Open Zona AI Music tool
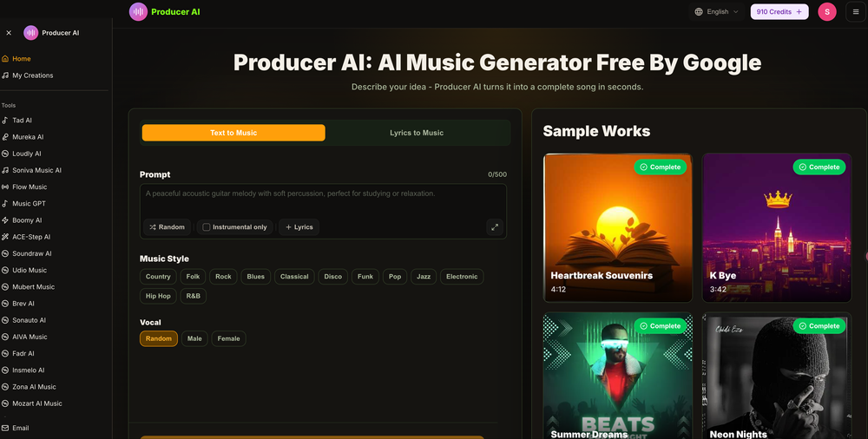The image size is (868, 439). point(34,386)
